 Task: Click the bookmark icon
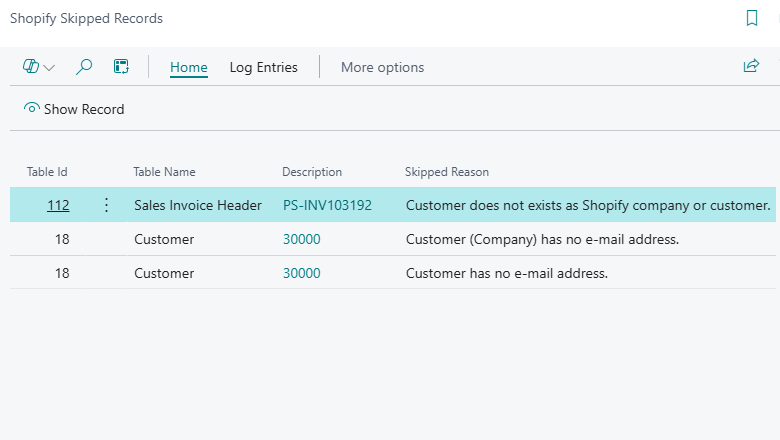click(752, 18)
